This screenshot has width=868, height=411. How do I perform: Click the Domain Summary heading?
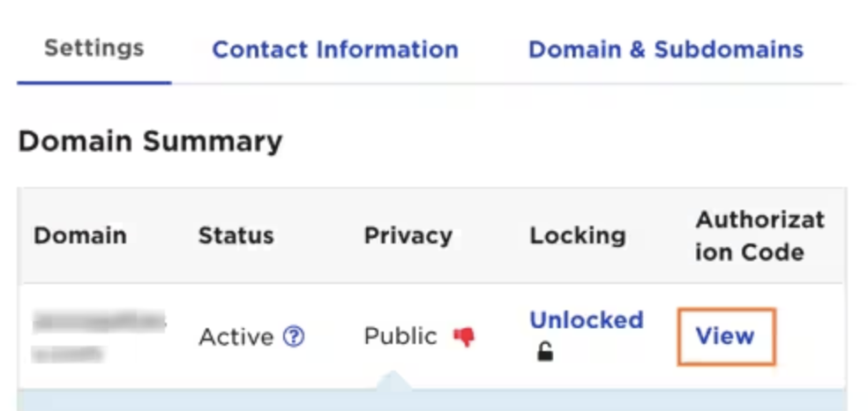[x=151, y=142]
